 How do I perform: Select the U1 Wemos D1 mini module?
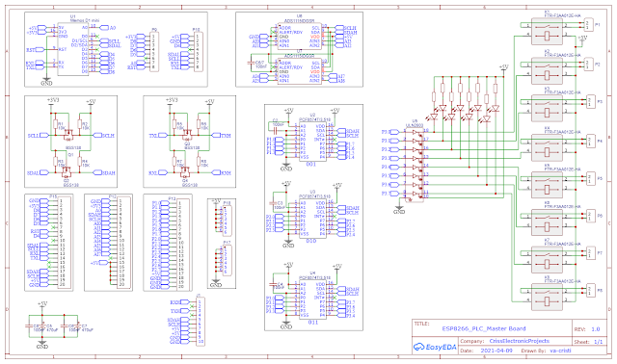[73, 49]
